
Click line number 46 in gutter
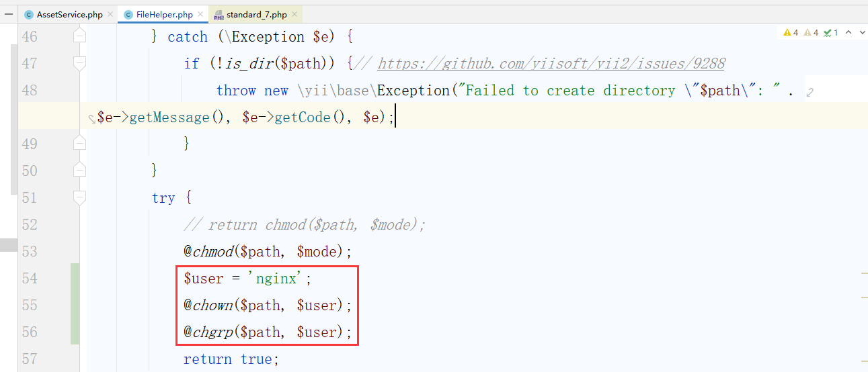30,36
